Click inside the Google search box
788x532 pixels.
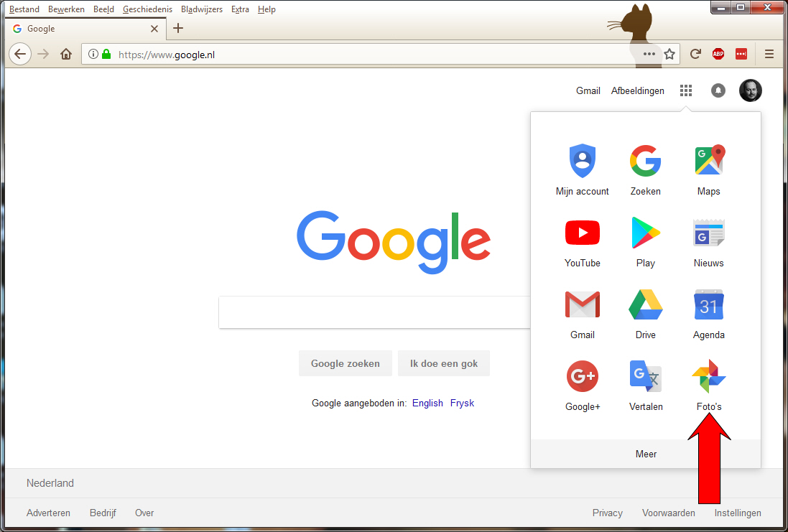tap(374, 313)
